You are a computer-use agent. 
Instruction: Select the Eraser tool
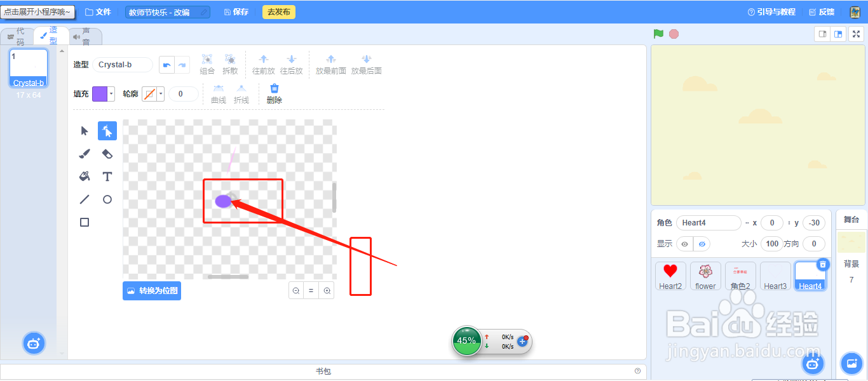coord(107,153)
